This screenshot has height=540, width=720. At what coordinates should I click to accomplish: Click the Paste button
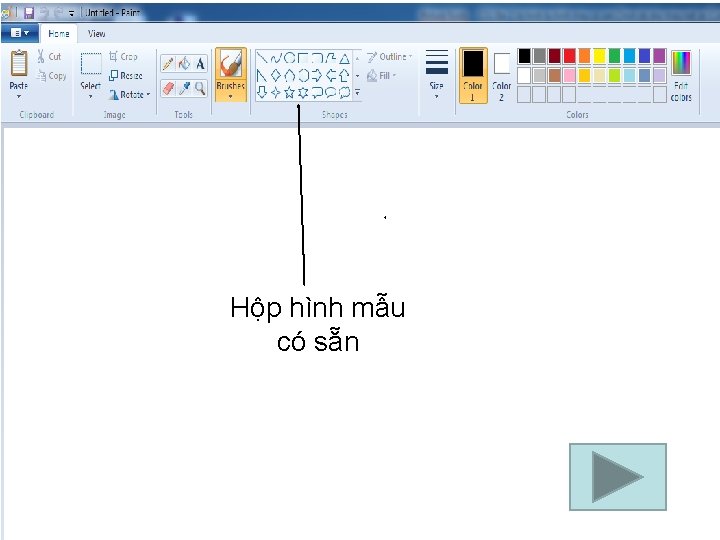coord(19,70)
